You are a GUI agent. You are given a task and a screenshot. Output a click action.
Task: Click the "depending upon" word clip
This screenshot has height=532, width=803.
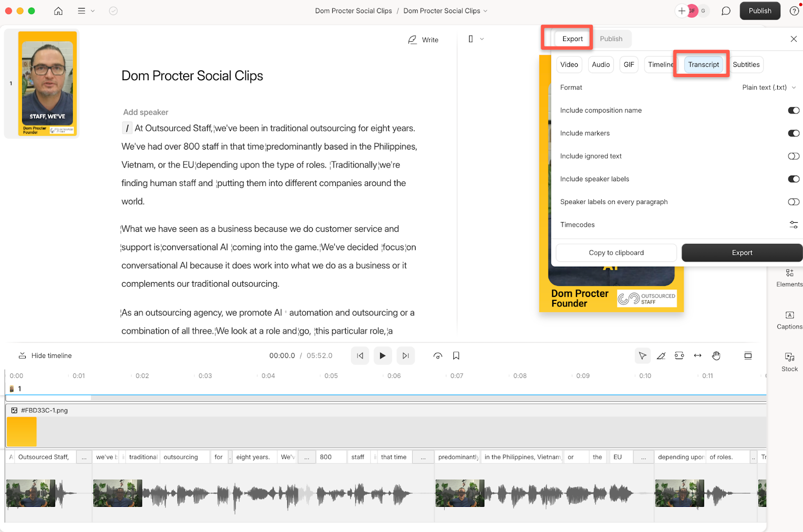coord(680,457)
